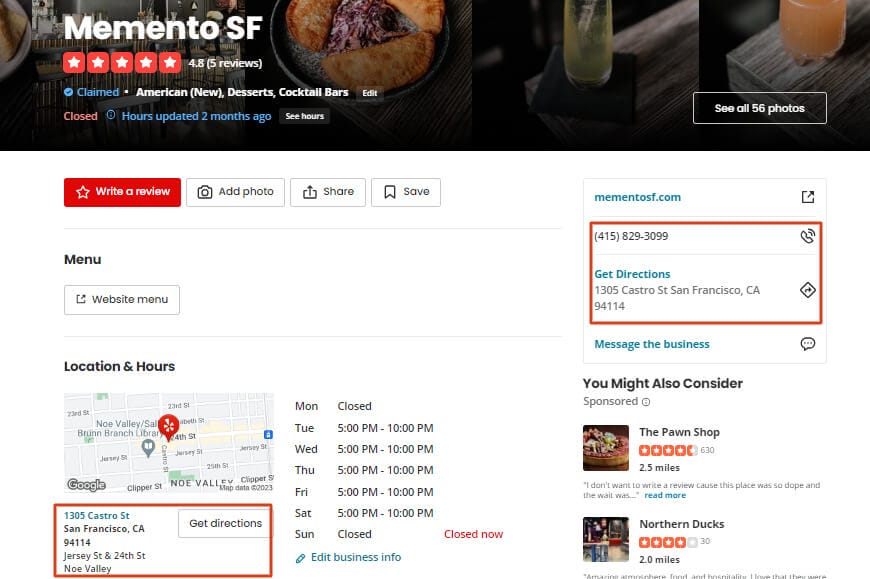Click read more on Pawn Shop review

[665, 495]
